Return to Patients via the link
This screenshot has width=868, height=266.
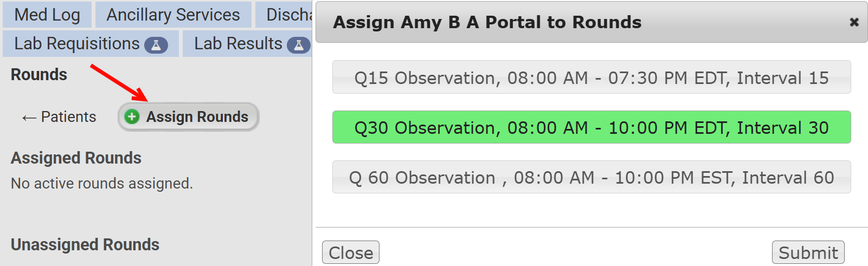pyautogui.click(x=68, y=117)
